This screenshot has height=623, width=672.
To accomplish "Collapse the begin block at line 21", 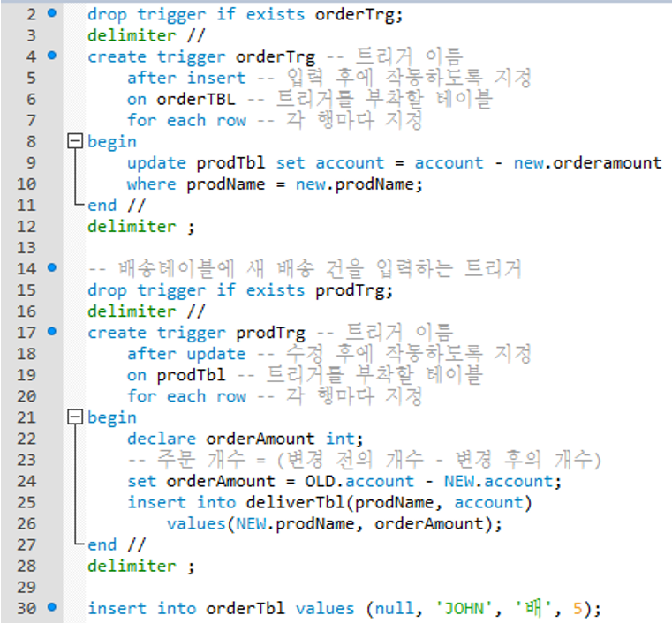I will pos(75,417).
